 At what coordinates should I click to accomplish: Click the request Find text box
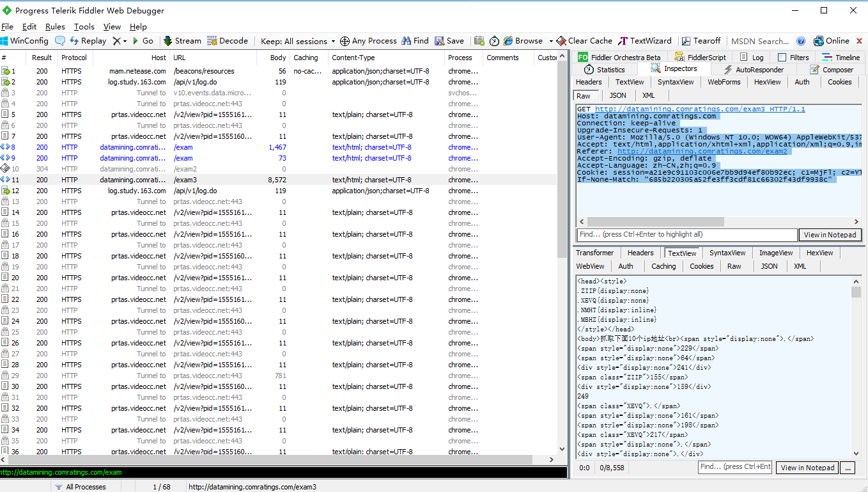tap(687, 235)
